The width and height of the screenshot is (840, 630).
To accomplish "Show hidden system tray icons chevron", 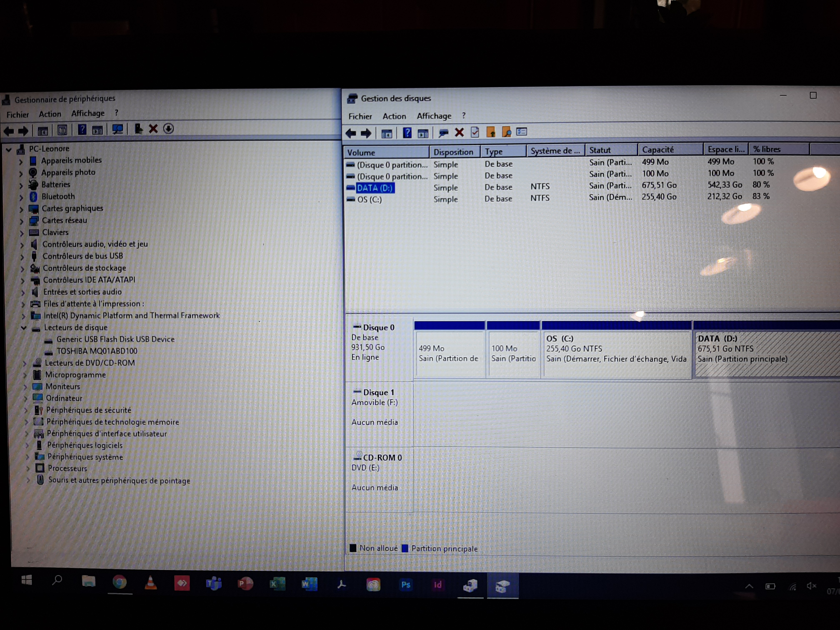I will coord(749,586).
